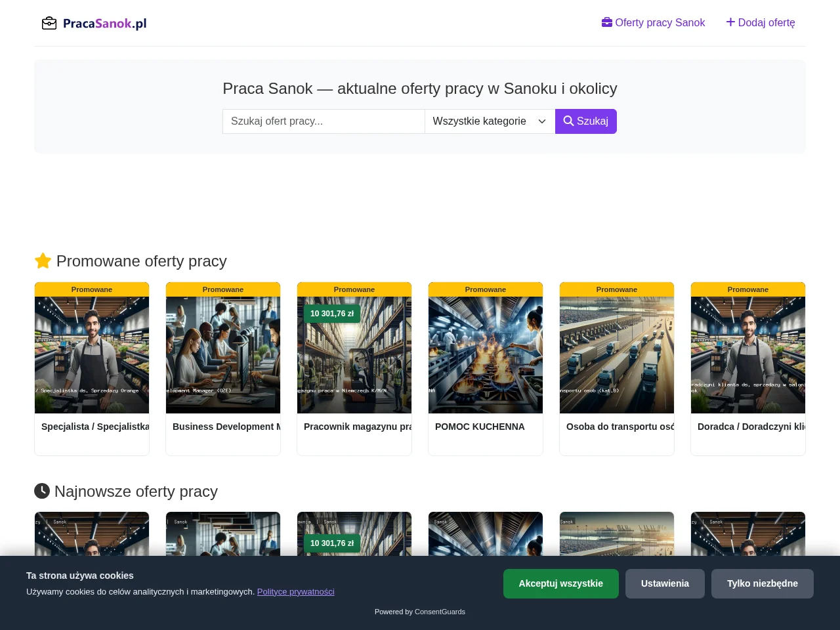The width and height of the screenshot is (840, 630).
Task: Click the Doradca / Doradczyni job title
Action: 751,427
